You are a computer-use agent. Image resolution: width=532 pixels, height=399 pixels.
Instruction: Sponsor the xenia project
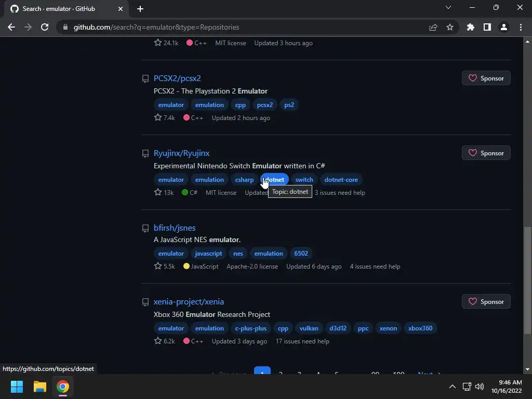(486, 302)
